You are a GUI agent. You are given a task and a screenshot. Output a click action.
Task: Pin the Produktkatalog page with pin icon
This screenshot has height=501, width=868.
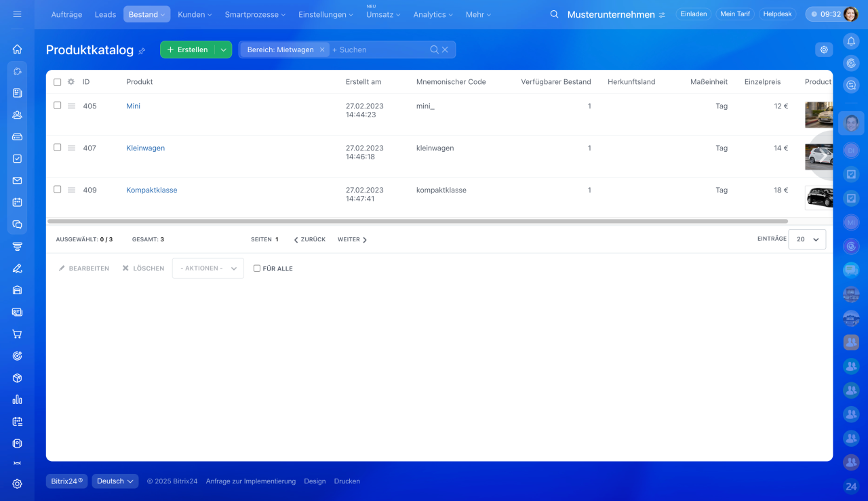142,51
